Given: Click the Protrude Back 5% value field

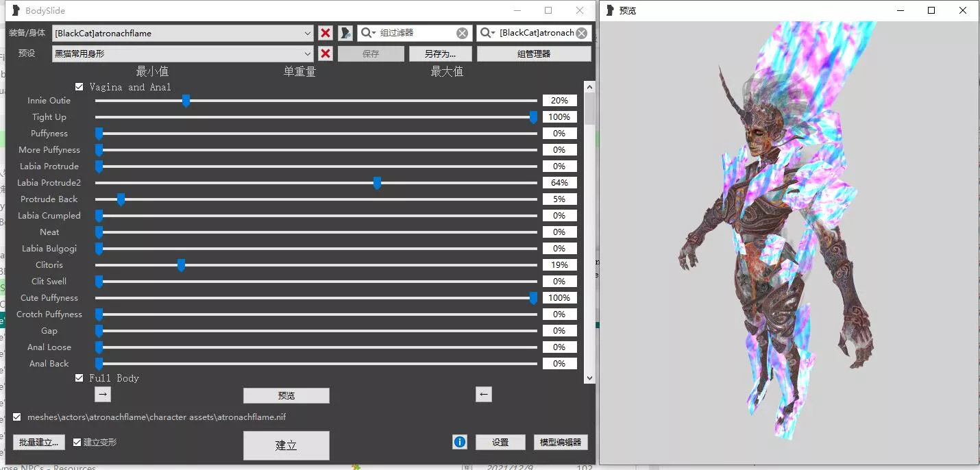Looking at the screenshot, I should pos(559,199).
